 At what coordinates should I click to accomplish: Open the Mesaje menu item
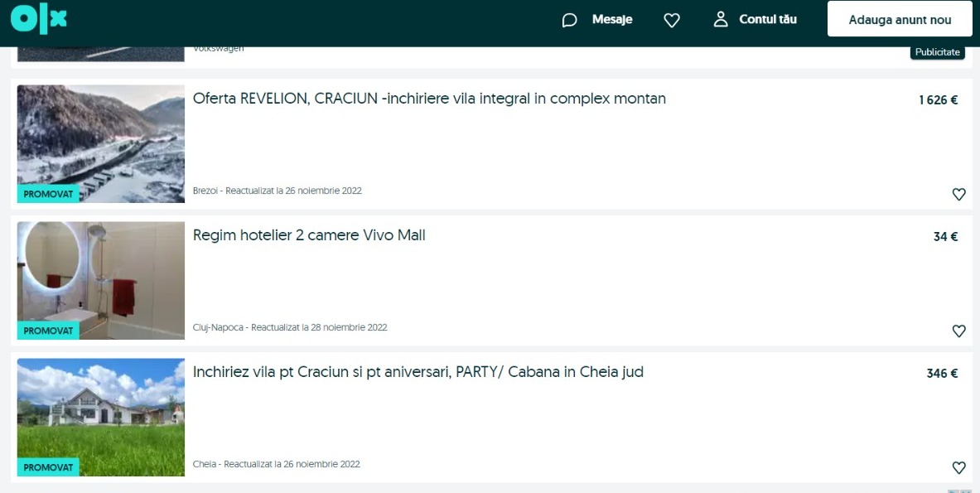[x=611, y=19]
